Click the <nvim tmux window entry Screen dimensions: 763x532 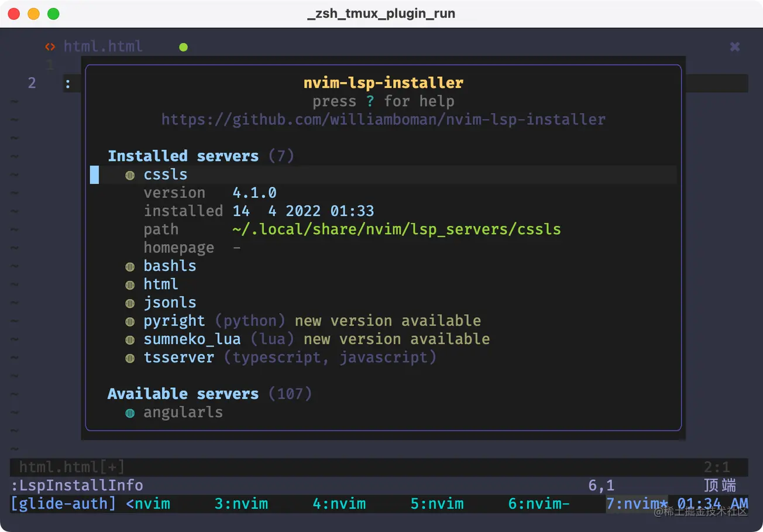pos(148,503)
